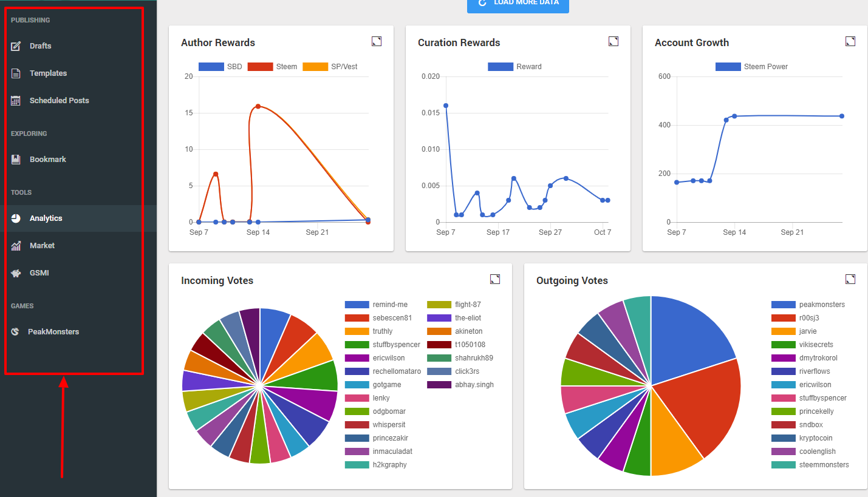Click the Scheduled Posts calendar icon

16,101
